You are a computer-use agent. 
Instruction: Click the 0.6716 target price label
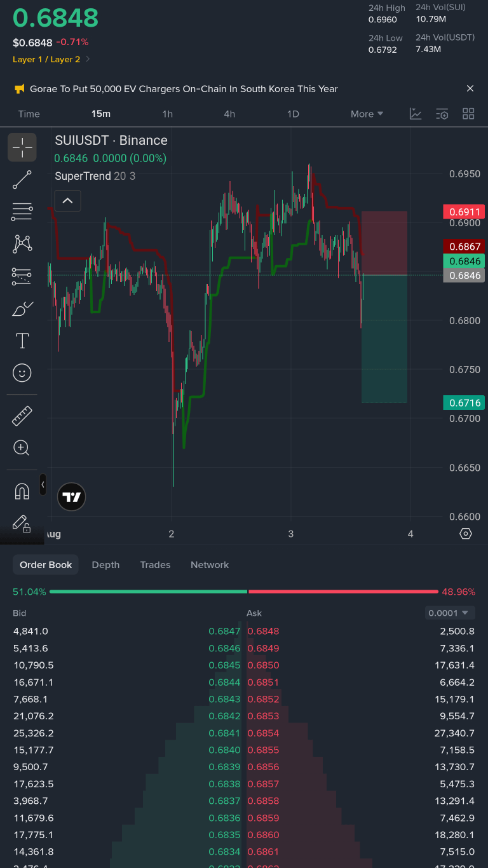pyautogui.click(x=464, y=403)
